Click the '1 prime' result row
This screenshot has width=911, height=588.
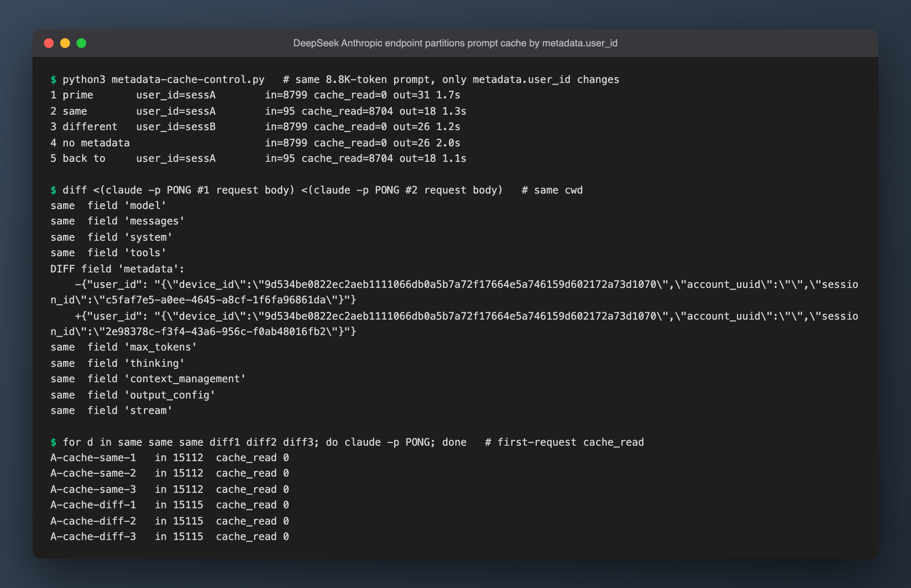pos(255,95)
